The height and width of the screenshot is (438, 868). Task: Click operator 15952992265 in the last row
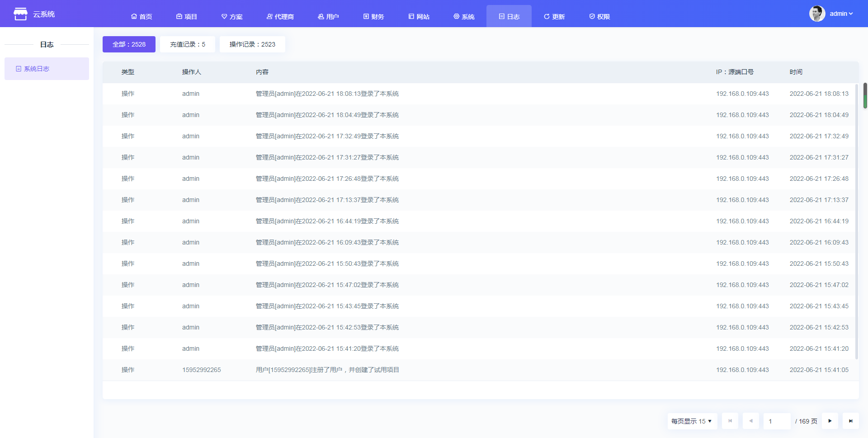click(202, 370)
